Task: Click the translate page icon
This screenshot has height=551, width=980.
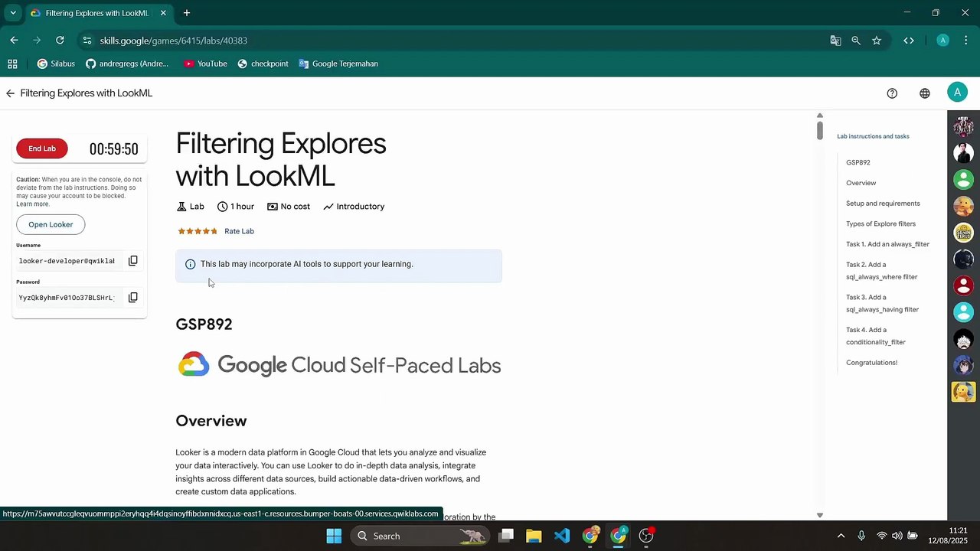Action: click(835, 41)
